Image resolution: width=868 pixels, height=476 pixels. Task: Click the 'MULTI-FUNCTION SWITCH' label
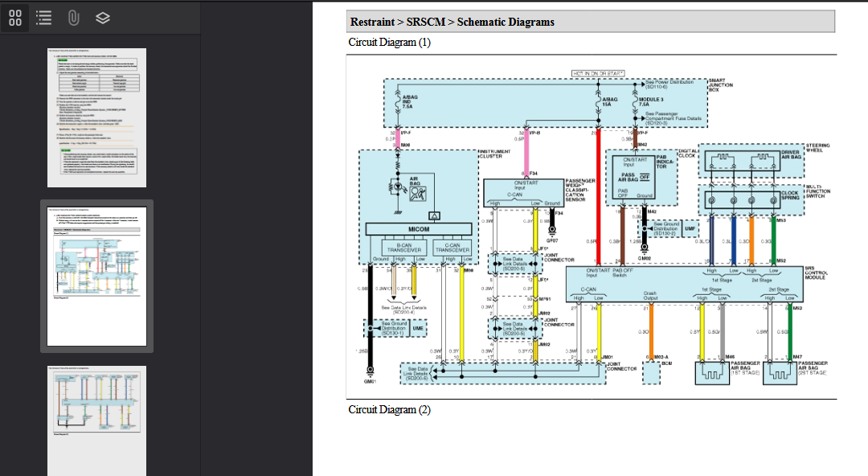coord(817,191)
